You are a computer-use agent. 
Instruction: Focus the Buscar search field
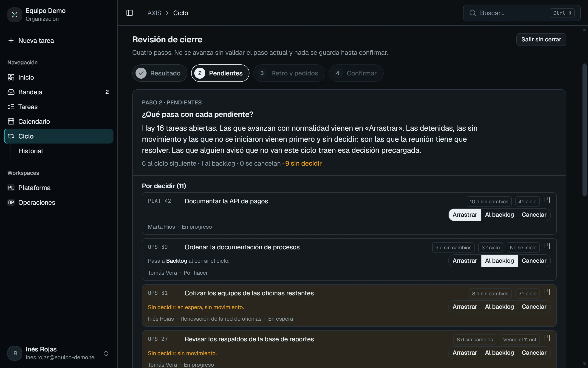(522, 13)
